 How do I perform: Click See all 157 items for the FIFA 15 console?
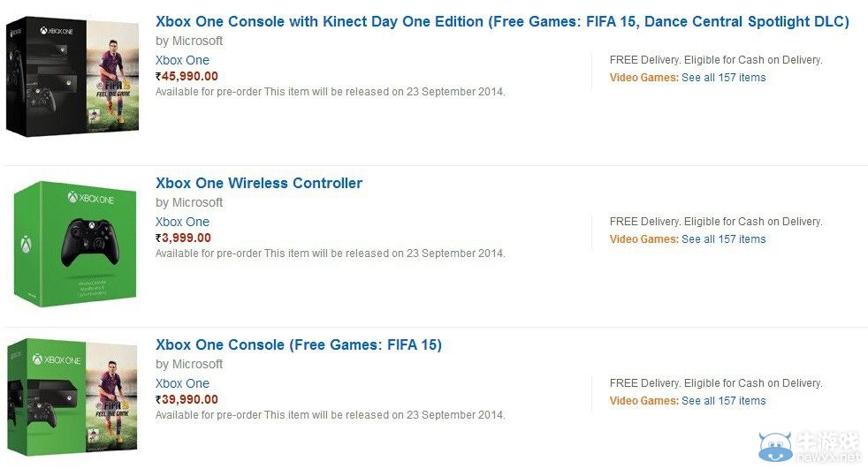coord(723,401)
